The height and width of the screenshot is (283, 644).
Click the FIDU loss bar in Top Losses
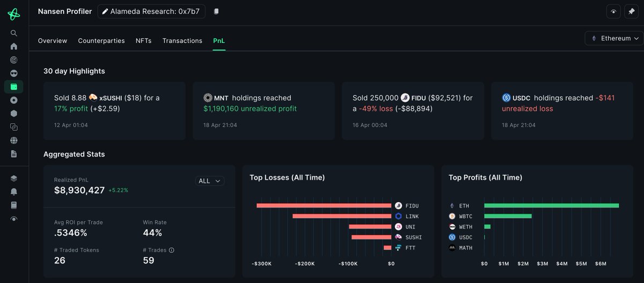(x=324, y=206)
